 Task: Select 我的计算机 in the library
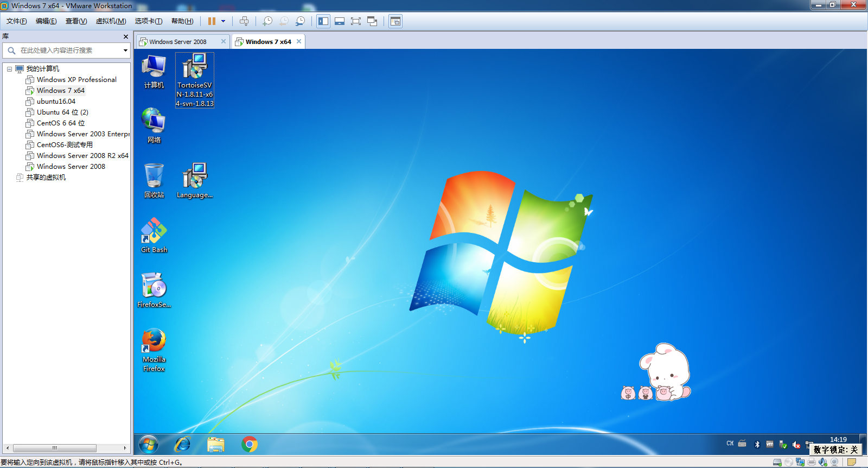[x=42, y=69]
